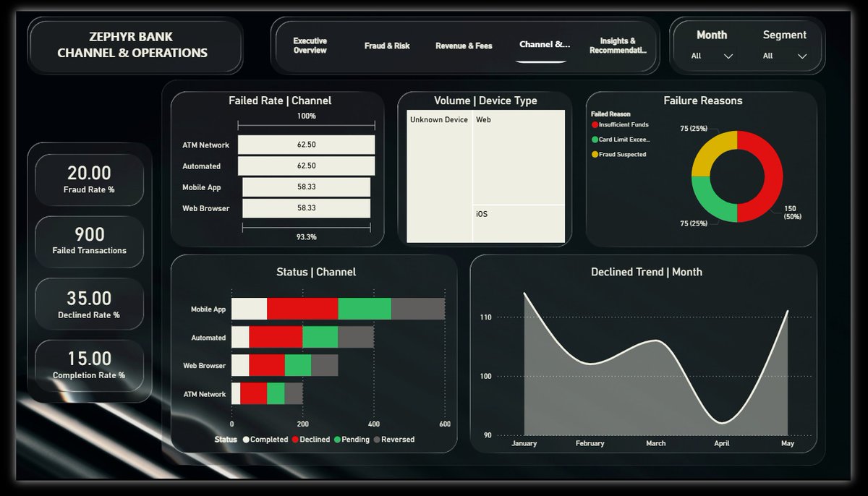Image resolution: width=868 pixels, height=496 pixels.
Task: Click the red Declined segment in Mobile App bar
Action: click(x=302, y=309)
